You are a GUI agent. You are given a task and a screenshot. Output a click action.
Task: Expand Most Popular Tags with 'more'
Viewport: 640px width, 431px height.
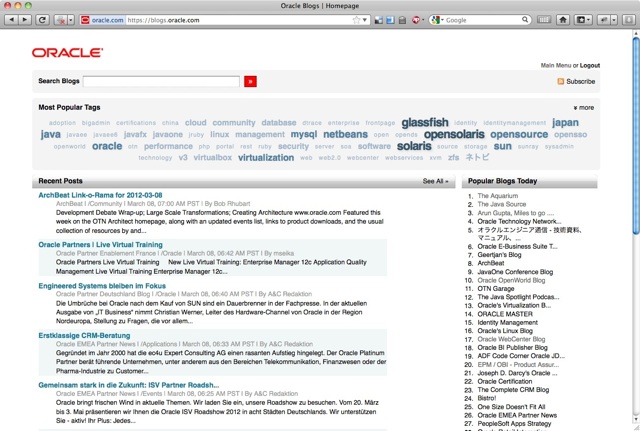pos(584,108)
